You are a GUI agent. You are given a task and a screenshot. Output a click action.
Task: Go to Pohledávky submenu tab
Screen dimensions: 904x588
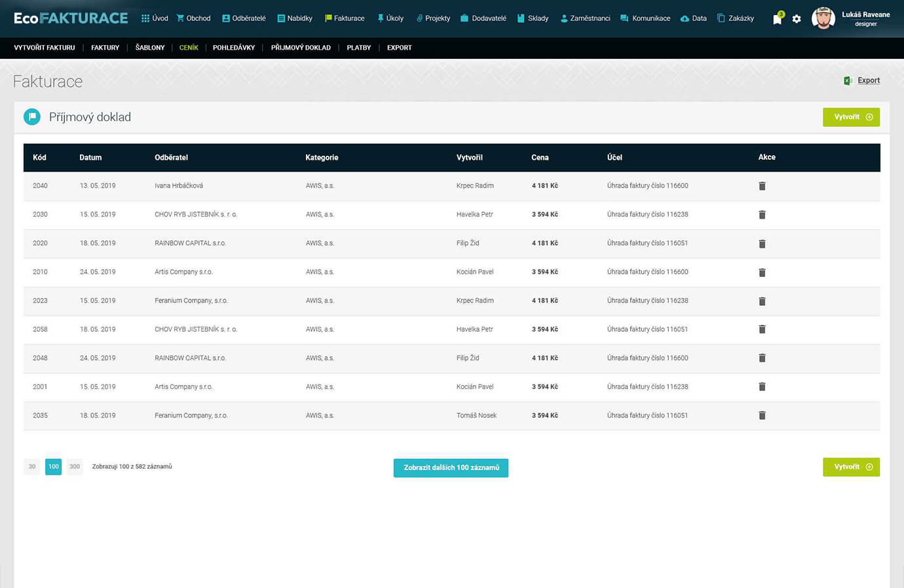click(x=233, y=48)
